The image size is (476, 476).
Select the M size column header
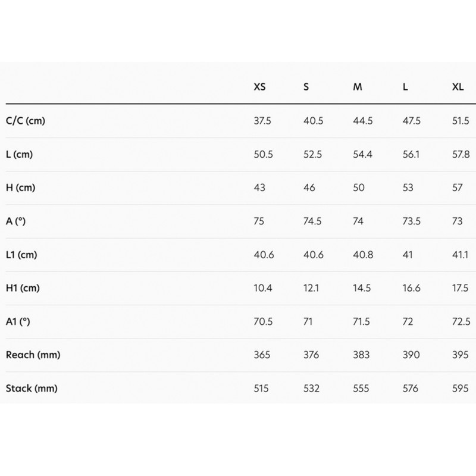pyautogui.click(x=358, y=87)
